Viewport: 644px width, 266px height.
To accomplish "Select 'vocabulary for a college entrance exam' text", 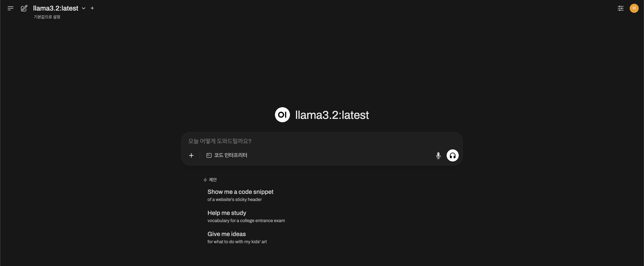I will [x=246, y=220].
